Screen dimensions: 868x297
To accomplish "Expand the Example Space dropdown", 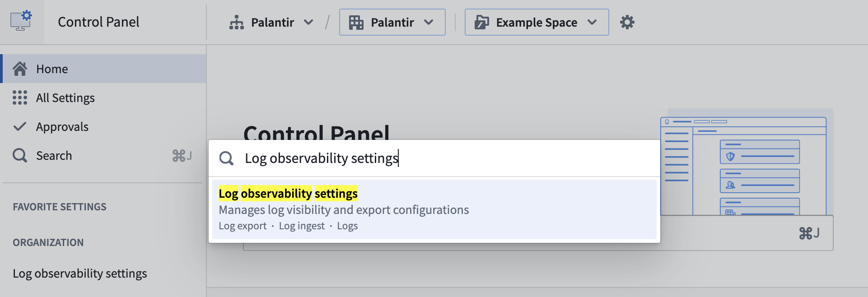I will click(593, 22).
